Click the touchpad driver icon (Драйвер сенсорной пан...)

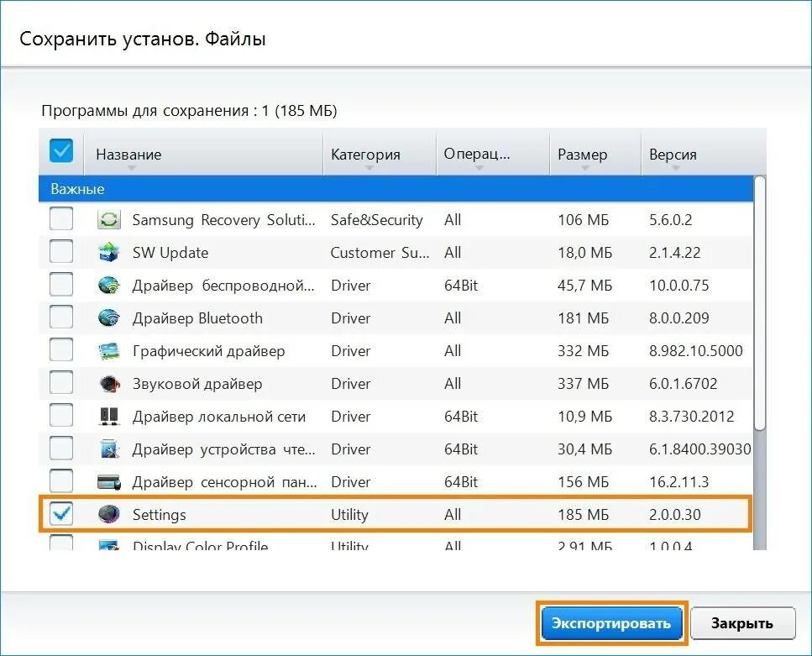109,482
